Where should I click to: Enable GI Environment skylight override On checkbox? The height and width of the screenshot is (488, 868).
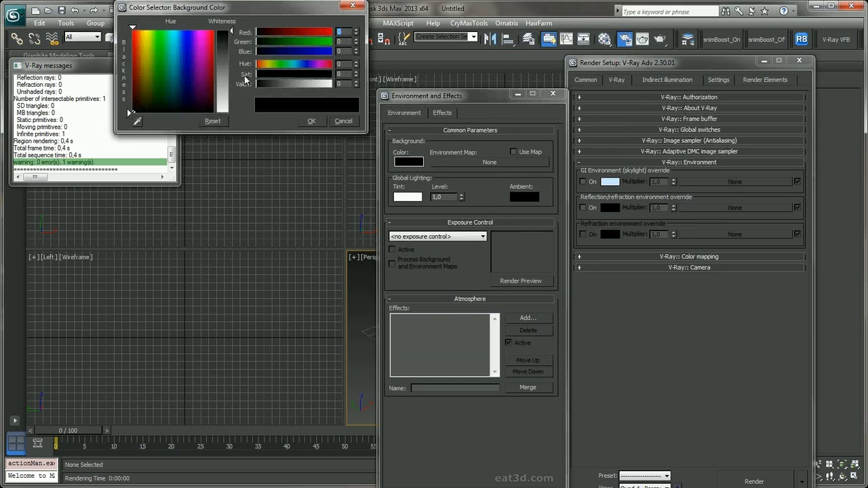point(583,182)
